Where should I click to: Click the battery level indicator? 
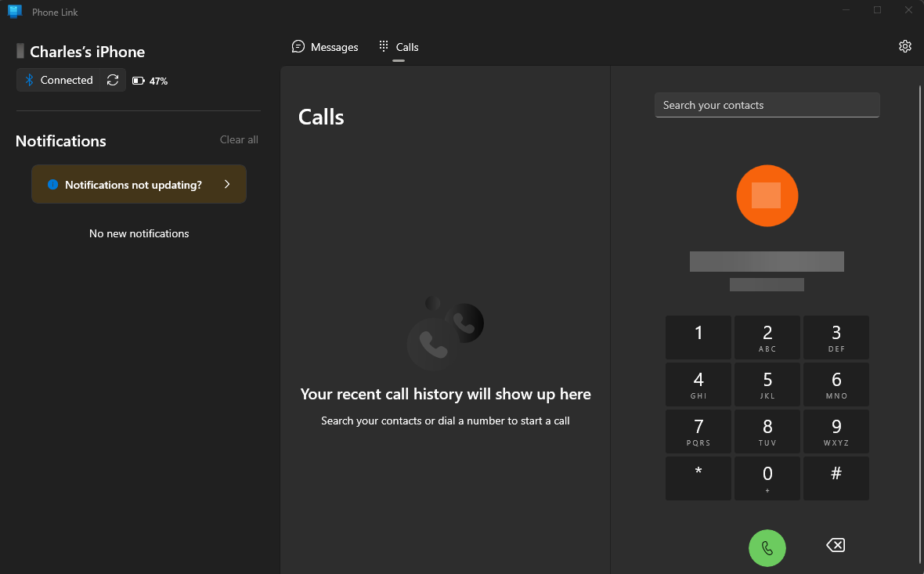tap(150, 81)
